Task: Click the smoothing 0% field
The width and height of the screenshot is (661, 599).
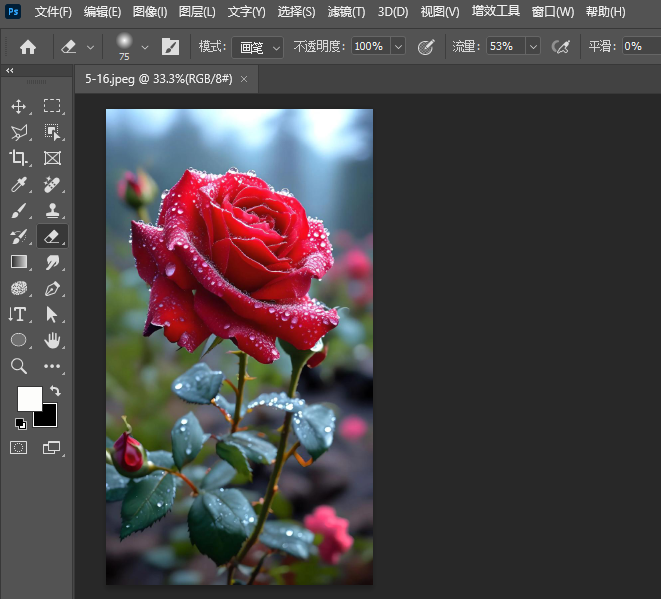Action: (x=641, y=46)
